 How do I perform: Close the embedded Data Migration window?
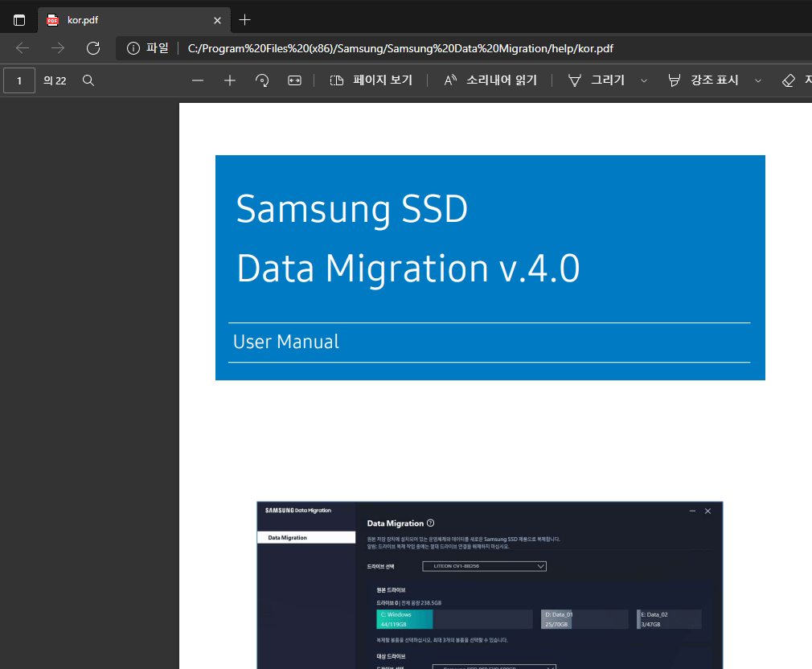coord(708,511)
